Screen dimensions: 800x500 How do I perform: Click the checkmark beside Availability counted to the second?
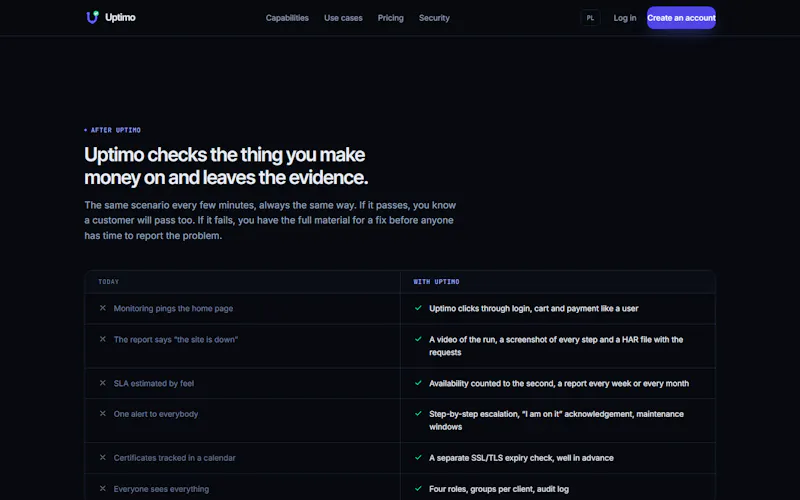[x=418, y=383]
